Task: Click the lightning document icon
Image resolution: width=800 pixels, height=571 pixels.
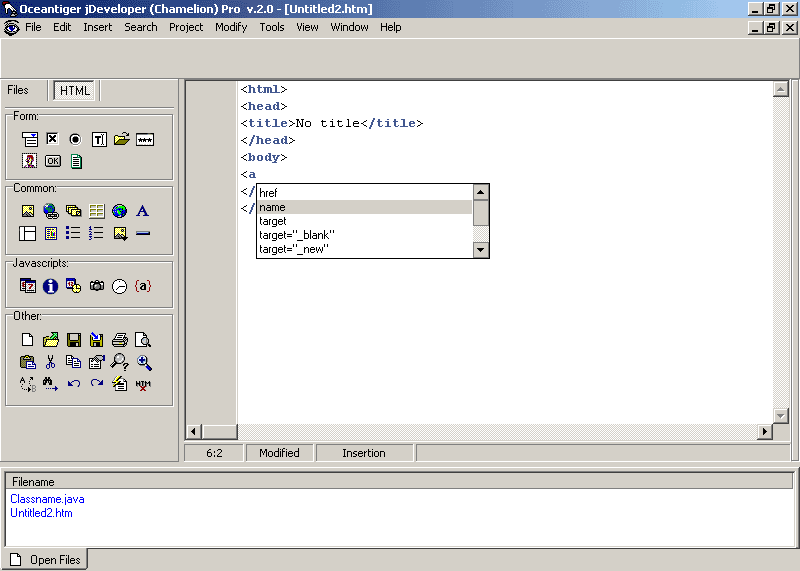Action: pyautogui.click(x=120, y=384)
